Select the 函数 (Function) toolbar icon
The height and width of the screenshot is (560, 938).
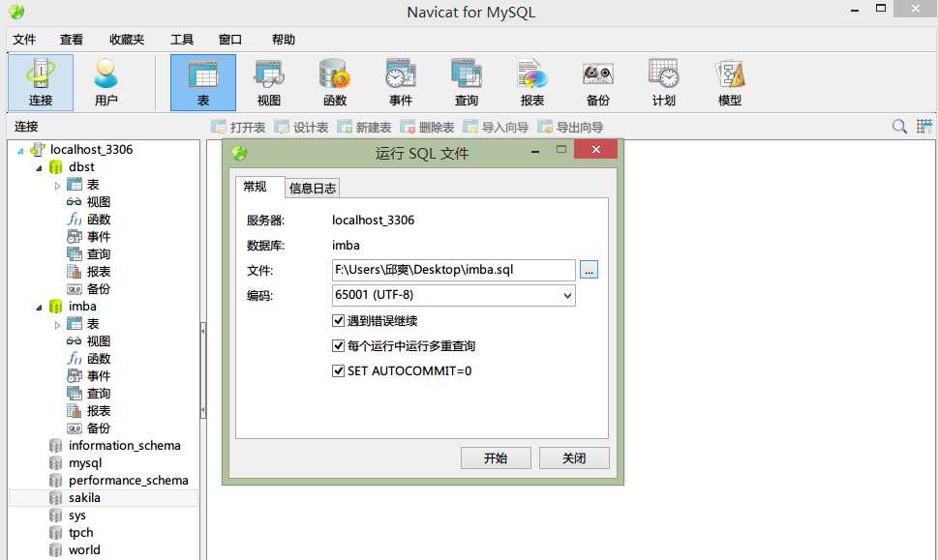(x=334, y=82)
